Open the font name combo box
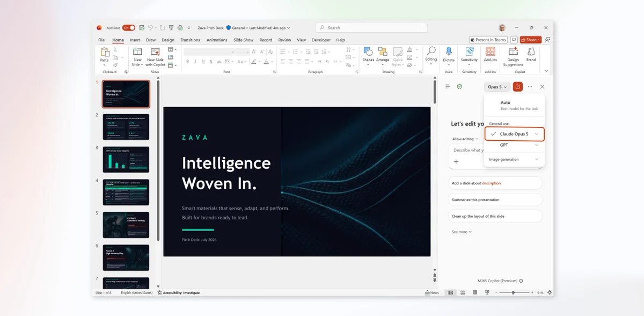Screen dimensions: 644x316 tap(209, 52)
